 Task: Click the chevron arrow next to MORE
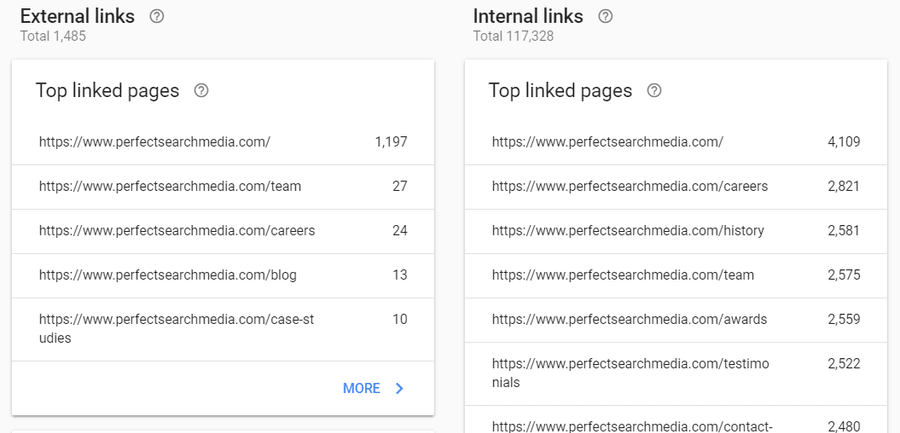[400, 388]
